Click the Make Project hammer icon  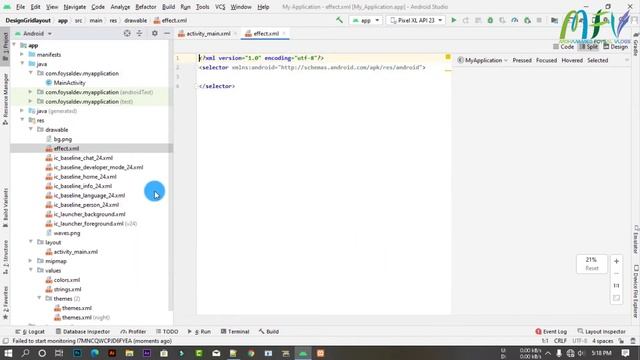click(339, 20)
